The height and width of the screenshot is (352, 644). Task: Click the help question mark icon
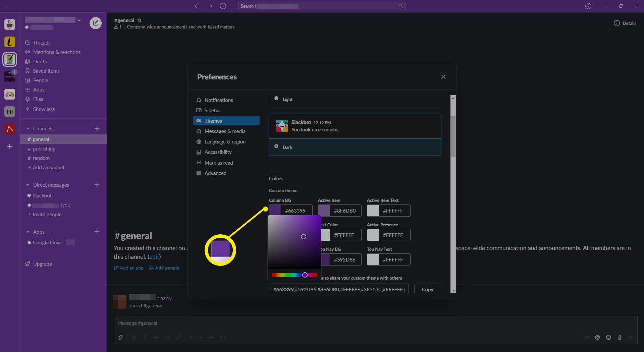588,6
